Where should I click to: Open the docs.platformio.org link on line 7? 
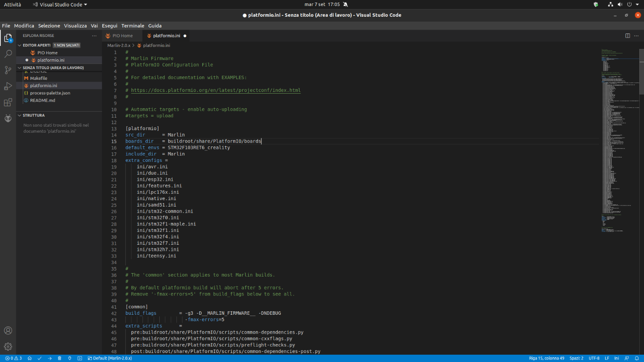[216, 90]
